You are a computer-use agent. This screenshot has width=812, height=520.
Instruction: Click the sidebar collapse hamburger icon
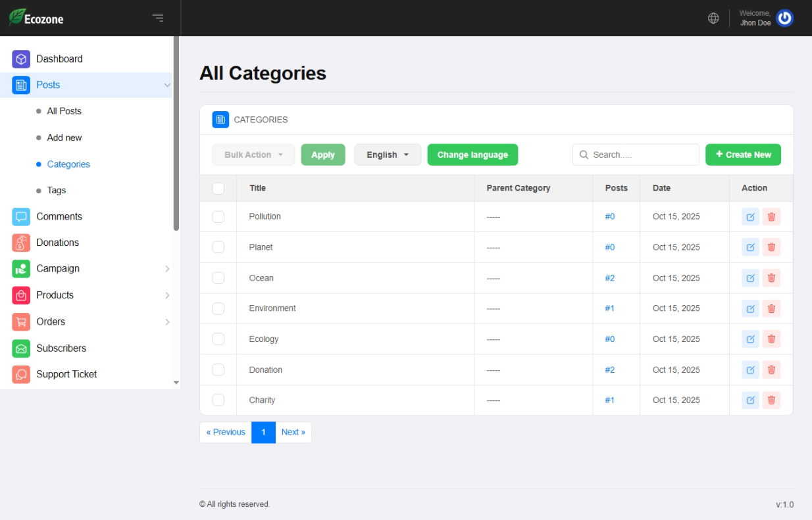coord(158,18)
